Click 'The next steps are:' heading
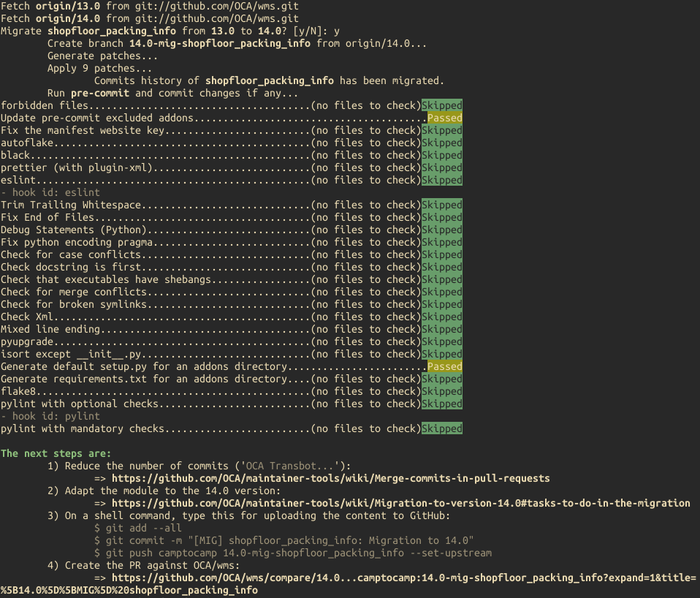 (x=56, y=453)
